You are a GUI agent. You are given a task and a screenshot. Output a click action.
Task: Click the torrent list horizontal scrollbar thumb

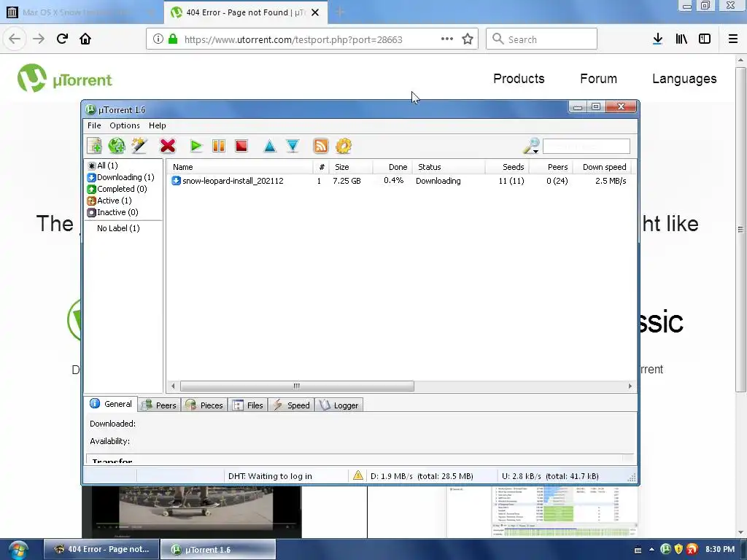[297, 386]
